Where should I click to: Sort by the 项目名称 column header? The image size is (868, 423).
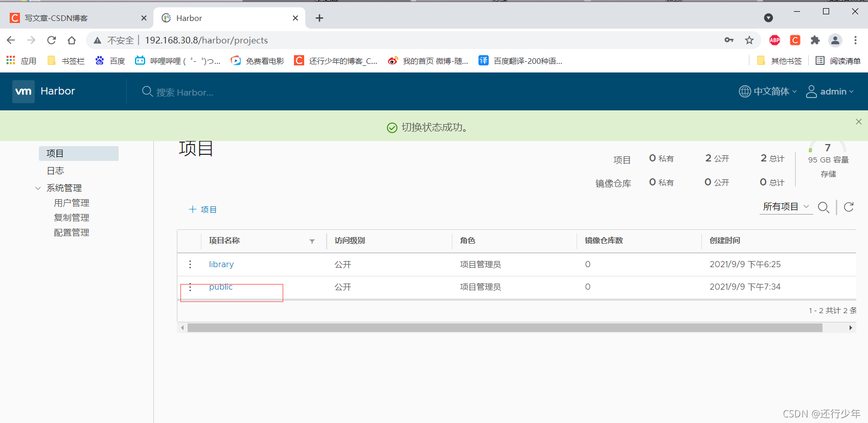(x=224, y=241)
